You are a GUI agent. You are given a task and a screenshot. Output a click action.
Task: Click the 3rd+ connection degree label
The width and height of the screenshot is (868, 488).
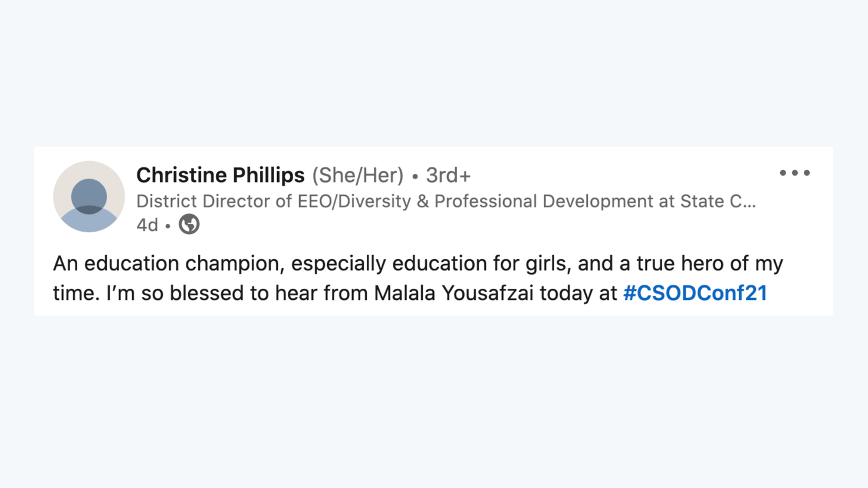(448, 175)
